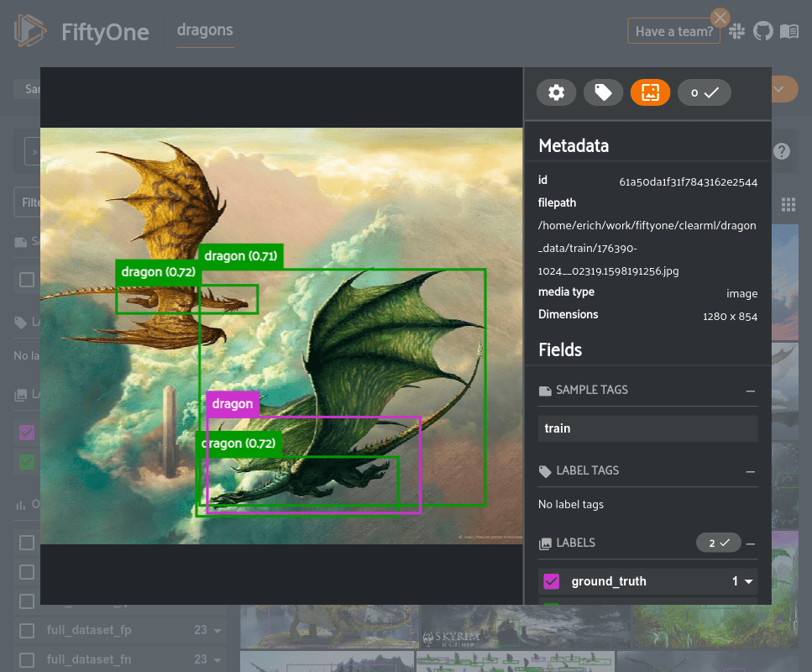Toggle the green checkbox in background sidebar
Viewport: 812px width, 672px height.
tap(26, 462)
